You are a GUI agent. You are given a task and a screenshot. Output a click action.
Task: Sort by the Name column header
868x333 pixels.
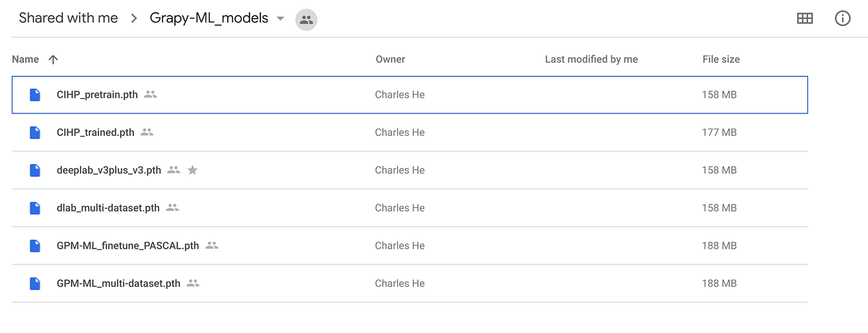[x=25, y=59]
